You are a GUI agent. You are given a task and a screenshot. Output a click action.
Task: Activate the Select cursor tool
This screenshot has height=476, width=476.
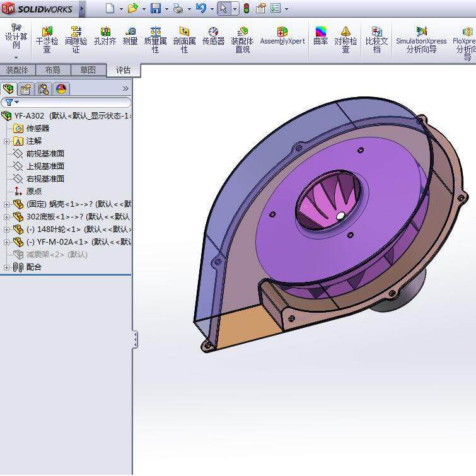point(224,8)
